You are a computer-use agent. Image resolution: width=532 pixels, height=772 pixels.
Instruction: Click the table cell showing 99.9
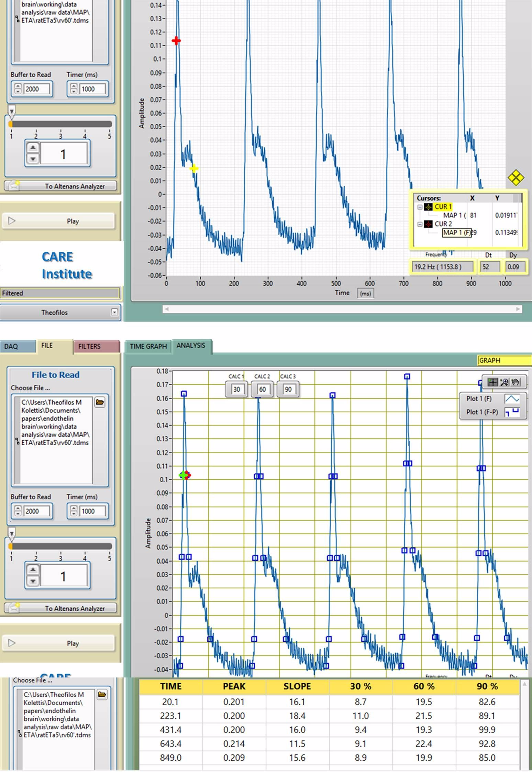487,729
